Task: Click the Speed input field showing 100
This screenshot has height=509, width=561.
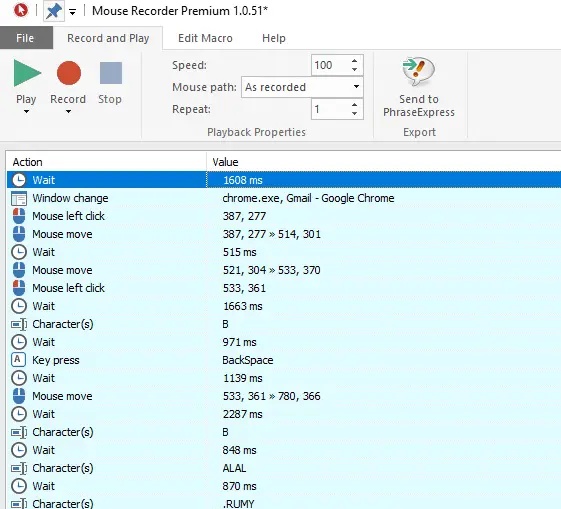Action: point(330,65)
